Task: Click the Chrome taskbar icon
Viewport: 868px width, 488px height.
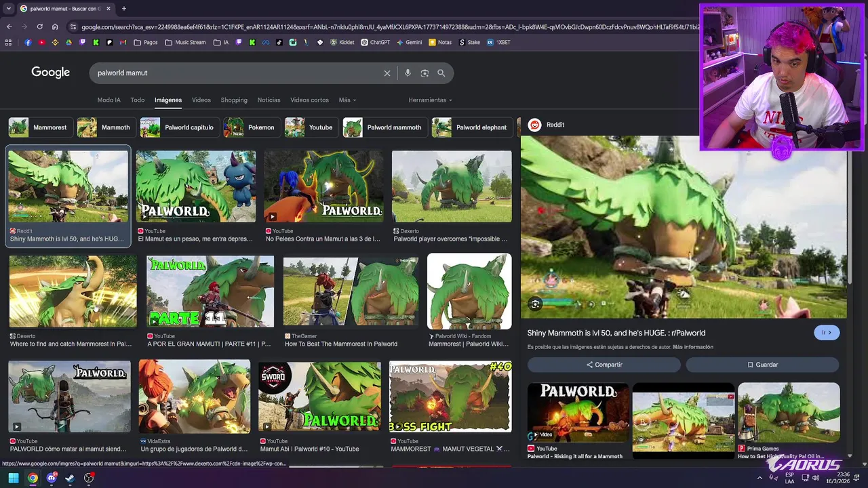Action: [x=33, y=478]
